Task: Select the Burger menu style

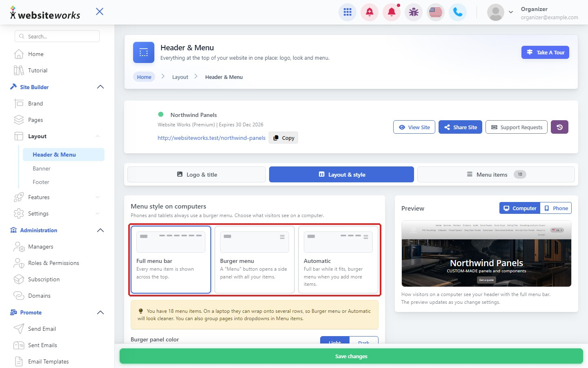Action: 254,260
